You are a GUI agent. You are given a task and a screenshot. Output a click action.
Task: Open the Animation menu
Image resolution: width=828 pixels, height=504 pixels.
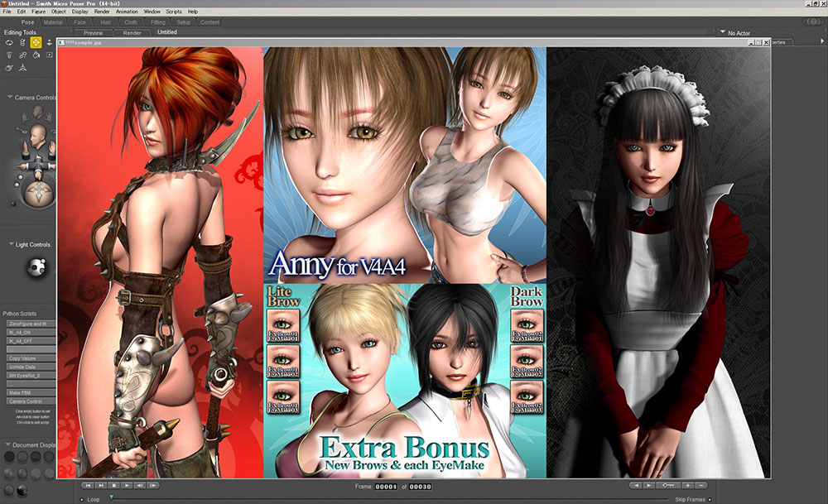click(x=127, y=11)
